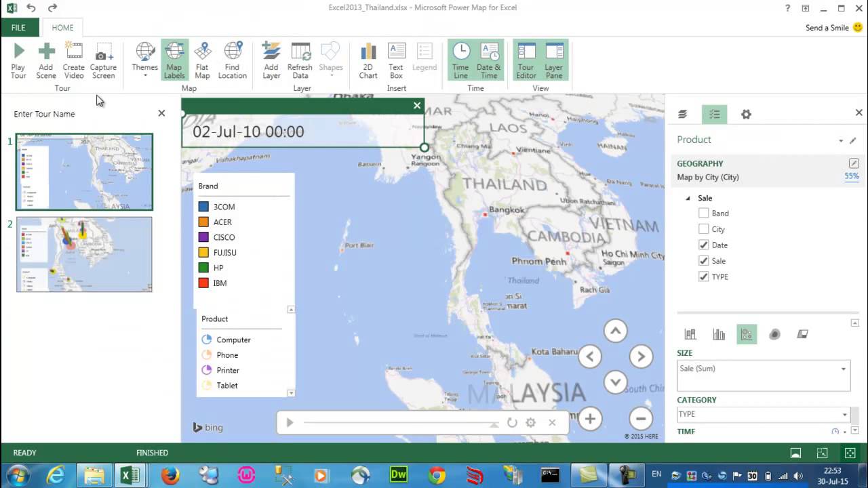Rotate map right with arrow

(x=641, y=357)
